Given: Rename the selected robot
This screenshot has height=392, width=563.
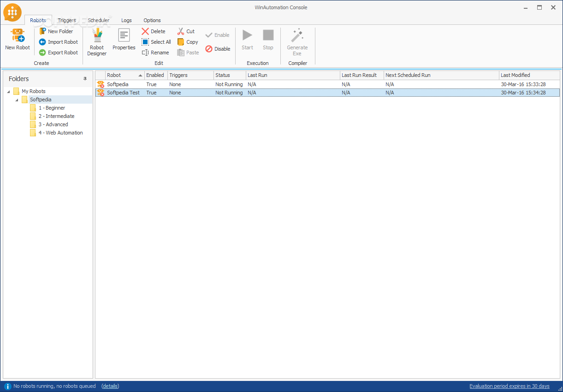Looking at the screenshot, I should (x=155, y=53).
